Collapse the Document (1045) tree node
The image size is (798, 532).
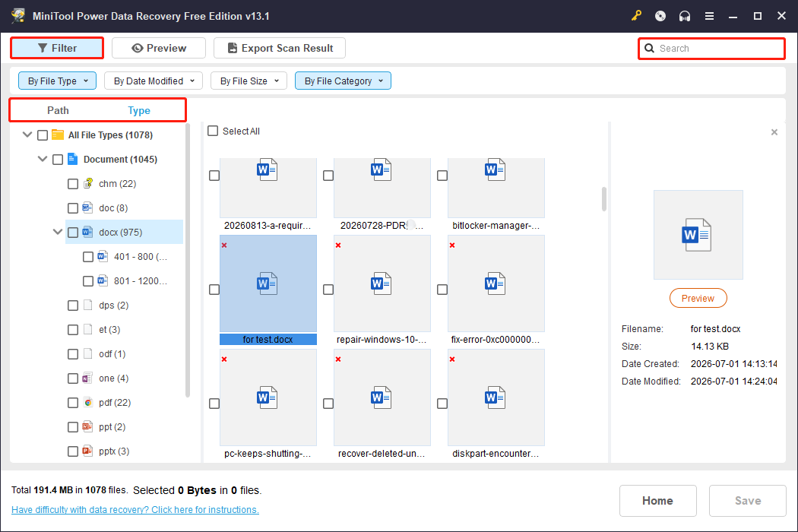coord(43,159)
